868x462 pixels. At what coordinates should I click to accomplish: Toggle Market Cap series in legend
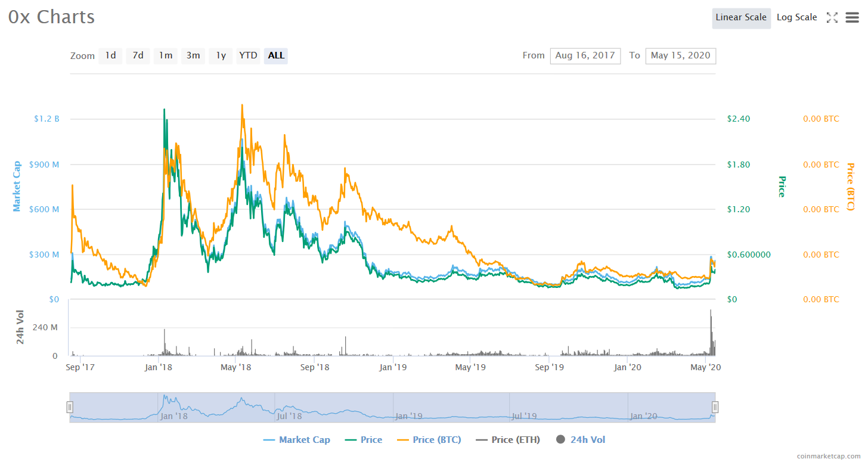pyautogui.click(x=296, y=440)
